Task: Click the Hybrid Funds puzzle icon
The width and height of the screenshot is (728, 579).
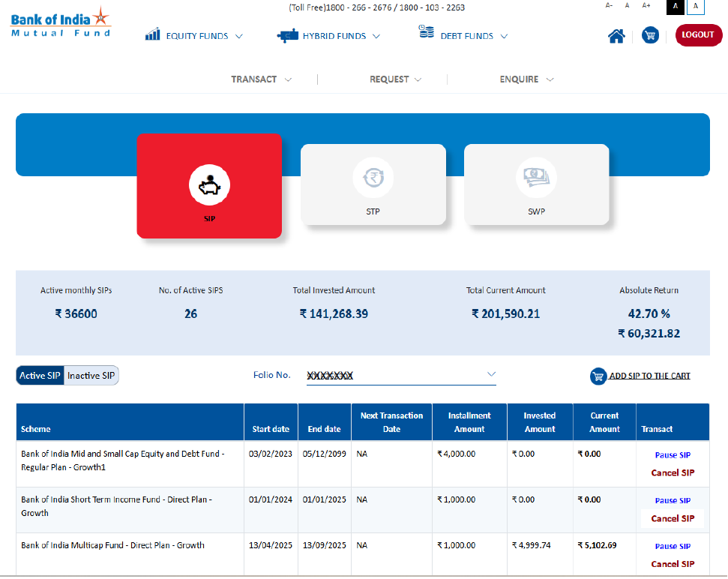Action: pyautogui.click(x=287, y=36)
